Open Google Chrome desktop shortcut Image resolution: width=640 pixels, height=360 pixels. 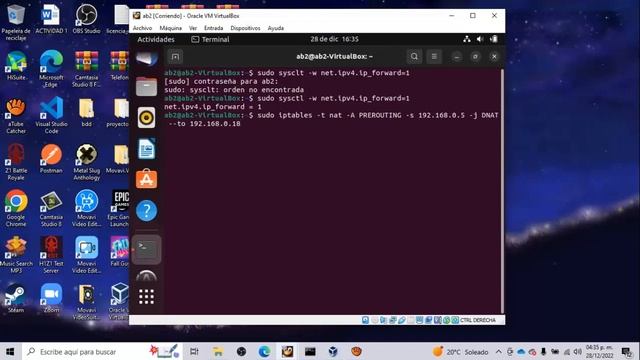pyautogui.click(x=16, y=208)
